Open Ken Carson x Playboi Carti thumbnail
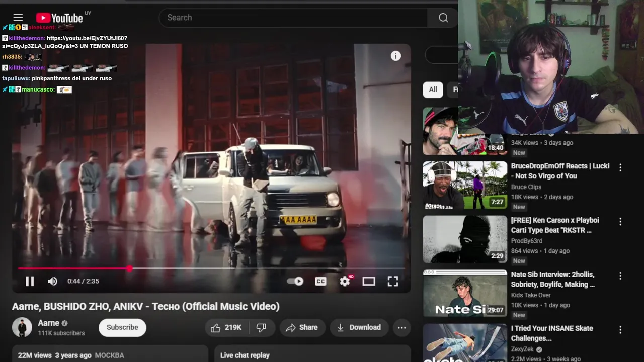Screen dimensions: 644x362 click(465, 239)
